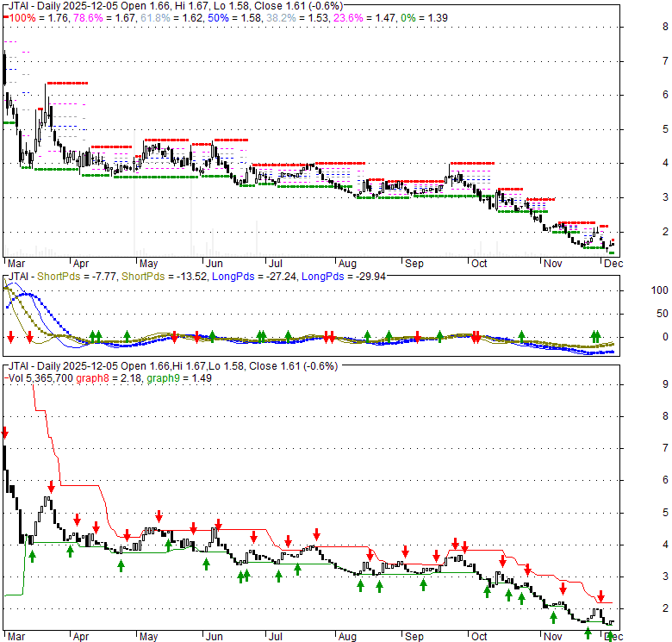Click the '50' tick on the oscillator axis

(x=663, y=314)
